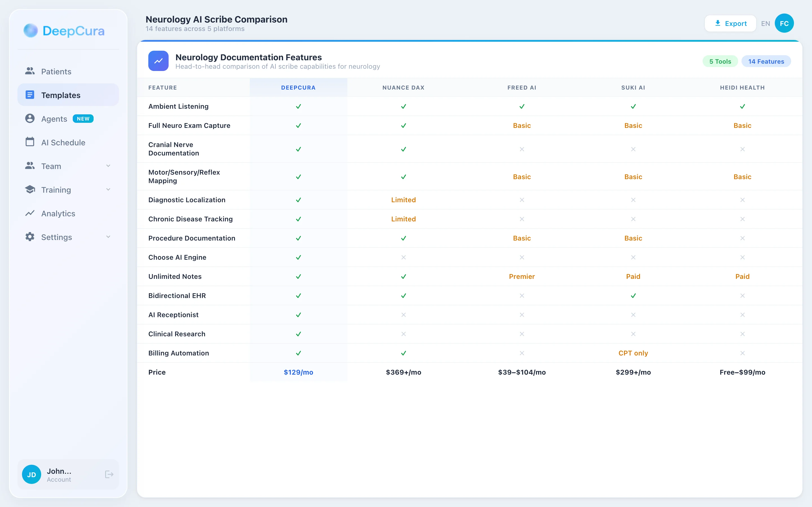Select the Analytics chart icon

click(30, 213)
